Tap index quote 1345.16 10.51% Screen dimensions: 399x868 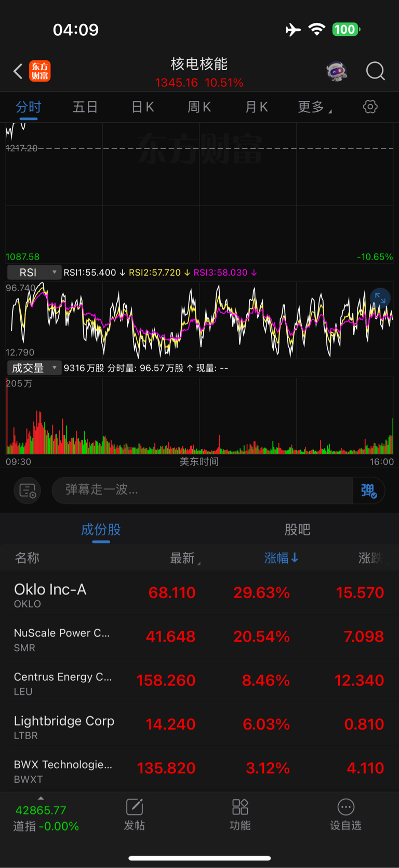[199, 83]
